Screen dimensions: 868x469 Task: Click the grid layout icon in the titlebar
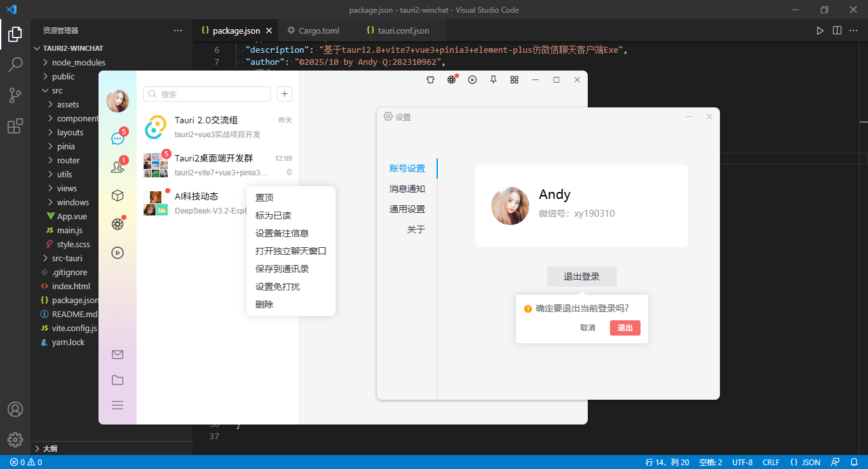click(514, 79)
